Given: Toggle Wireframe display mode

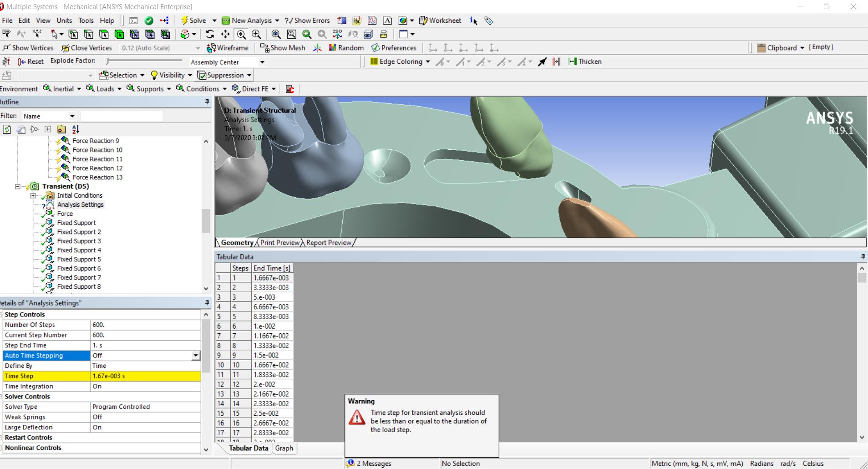Looking at the screenshot, I should [x=228, y=48].
